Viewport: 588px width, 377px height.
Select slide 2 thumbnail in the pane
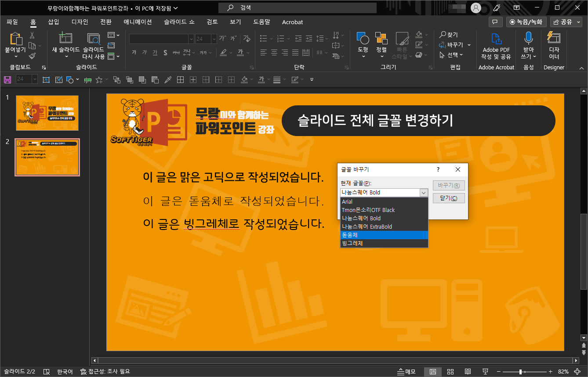[47, 157]
